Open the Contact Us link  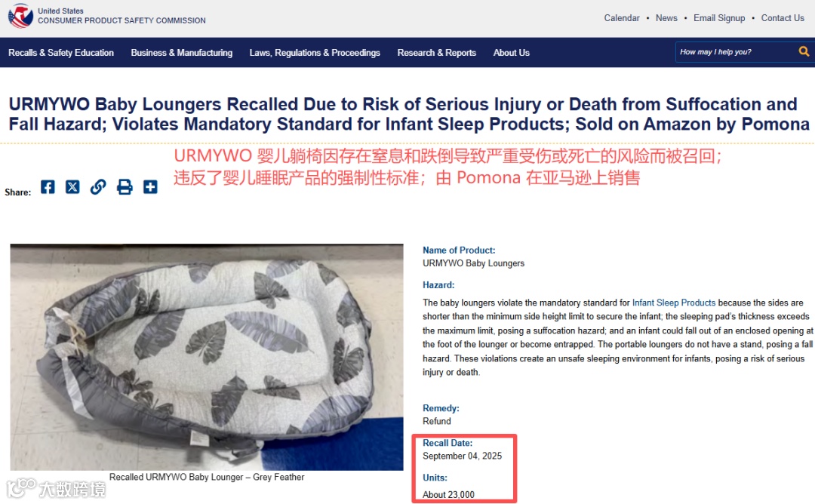783,17
